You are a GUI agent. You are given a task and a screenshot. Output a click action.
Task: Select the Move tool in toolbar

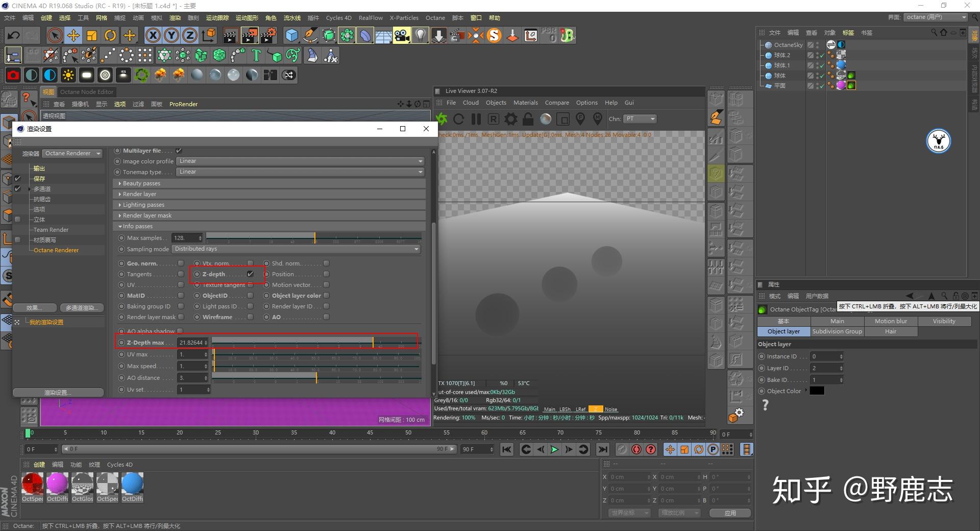point(73,35)
